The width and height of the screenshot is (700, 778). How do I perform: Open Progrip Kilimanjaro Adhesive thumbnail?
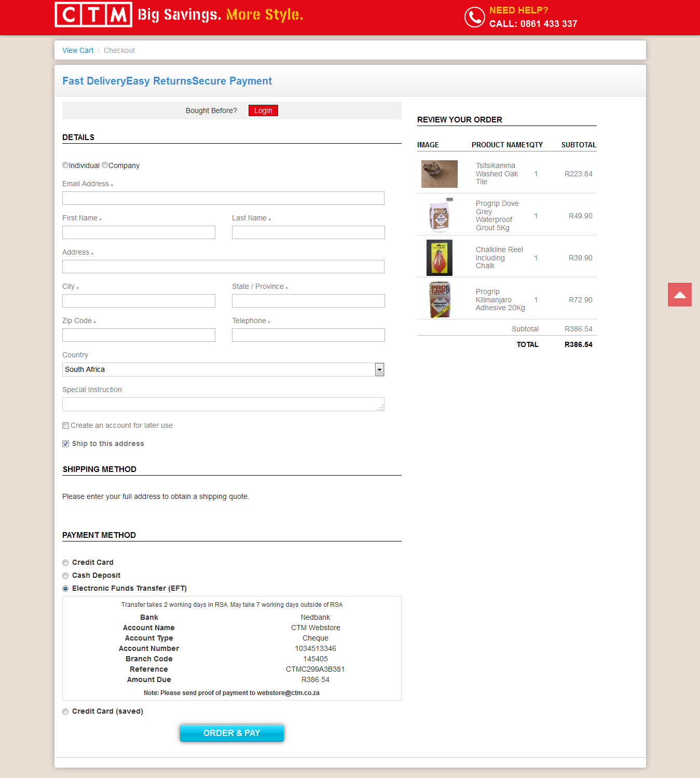click(x=440, y=300)
